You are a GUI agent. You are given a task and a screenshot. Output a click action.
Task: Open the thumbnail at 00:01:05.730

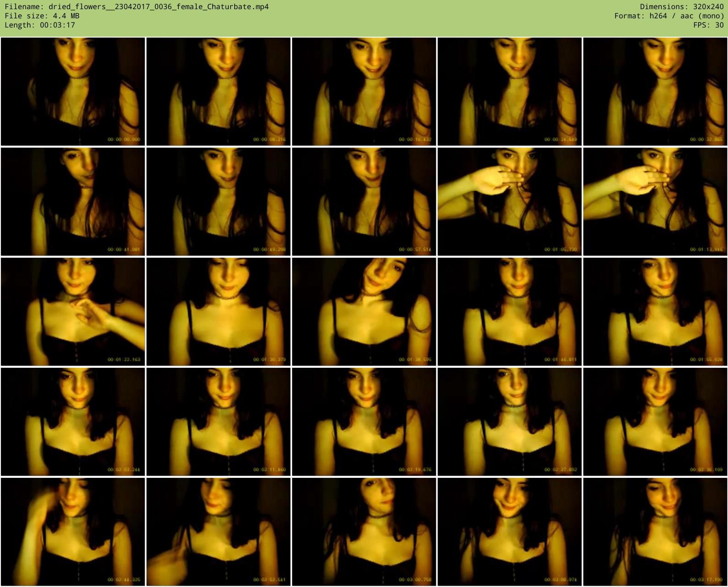tap(509, 202)
